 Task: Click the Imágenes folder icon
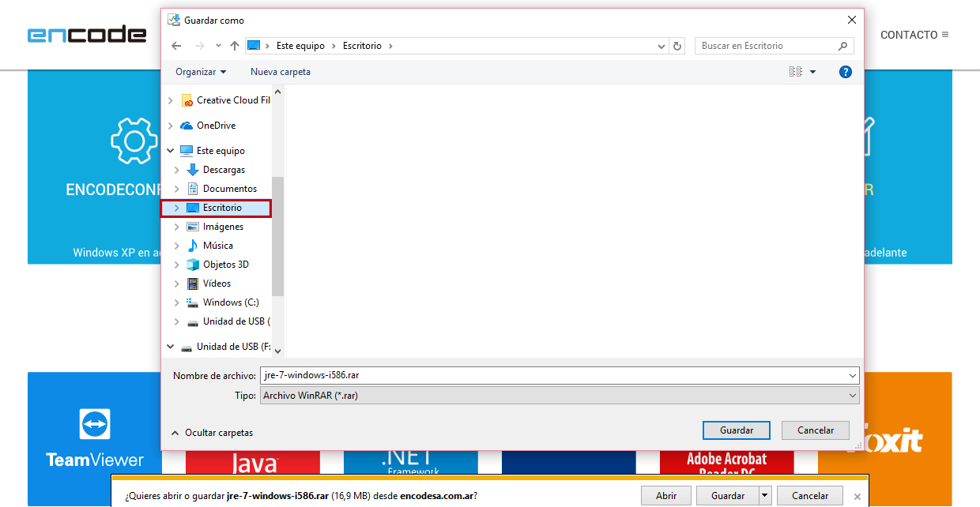pyautogui.click(x=193, y=227)
